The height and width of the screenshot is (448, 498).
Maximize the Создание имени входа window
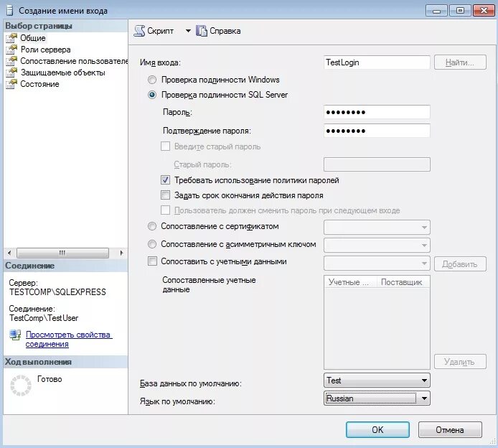coord(460,11)
